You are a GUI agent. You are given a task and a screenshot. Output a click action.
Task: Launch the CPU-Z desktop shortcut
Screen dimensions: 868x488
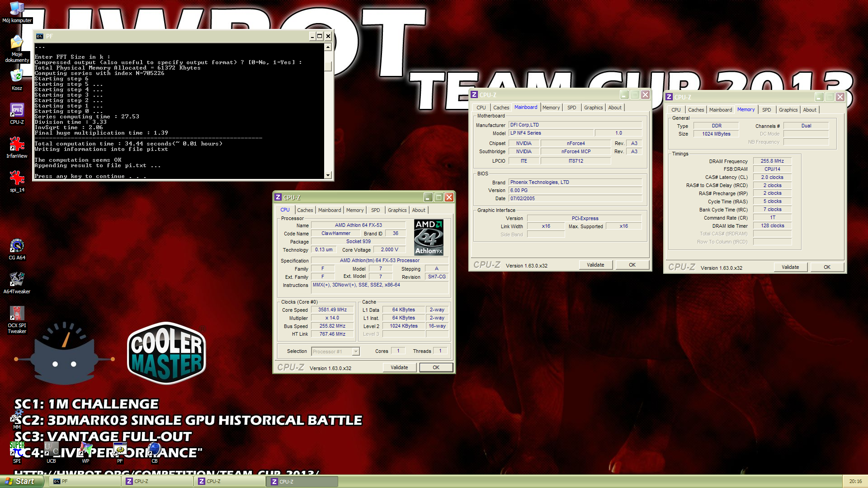[17, 113]
